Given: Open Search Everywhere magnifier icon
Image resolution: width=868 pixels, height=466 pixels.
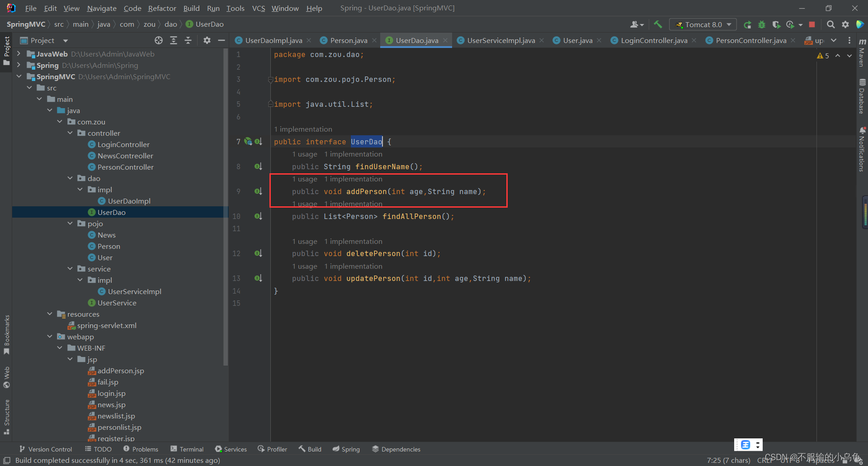Looking at the screenshot, I should click(830, 24).
